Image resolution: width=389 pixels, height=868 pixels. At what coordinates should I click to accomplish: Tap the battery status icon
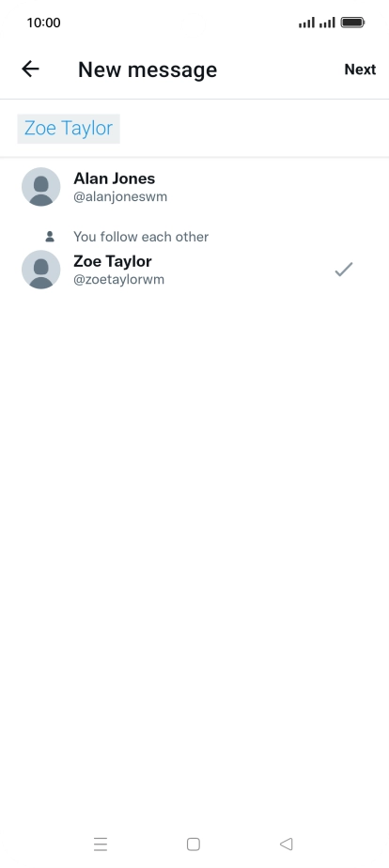click(x=352, y=23)
